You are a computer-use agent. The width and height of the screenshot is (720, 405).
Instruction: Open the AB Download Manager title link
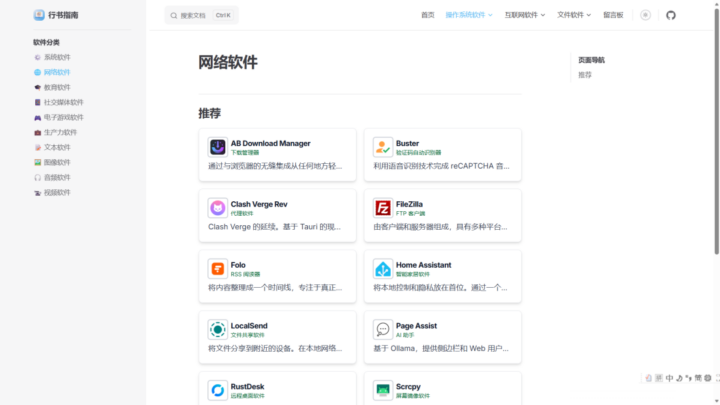[270, 143]
